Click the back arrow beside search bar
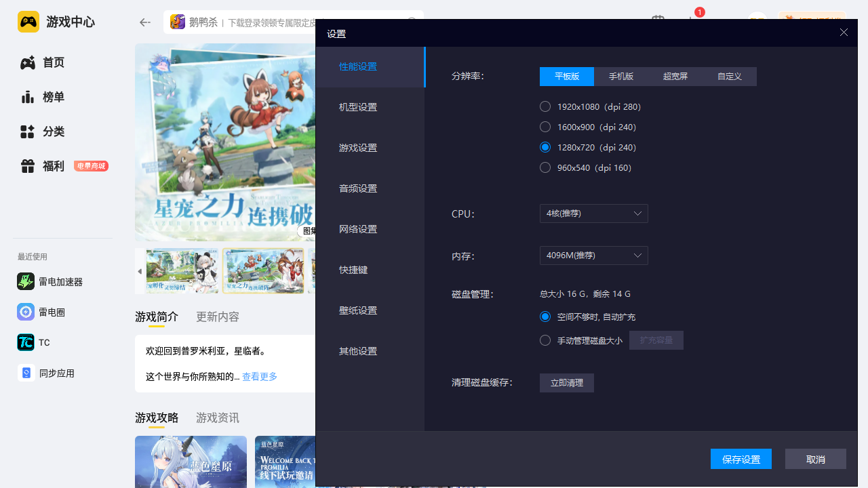This screenshot has width=868, height=488. pyautogui.click(x=144, y=22)
